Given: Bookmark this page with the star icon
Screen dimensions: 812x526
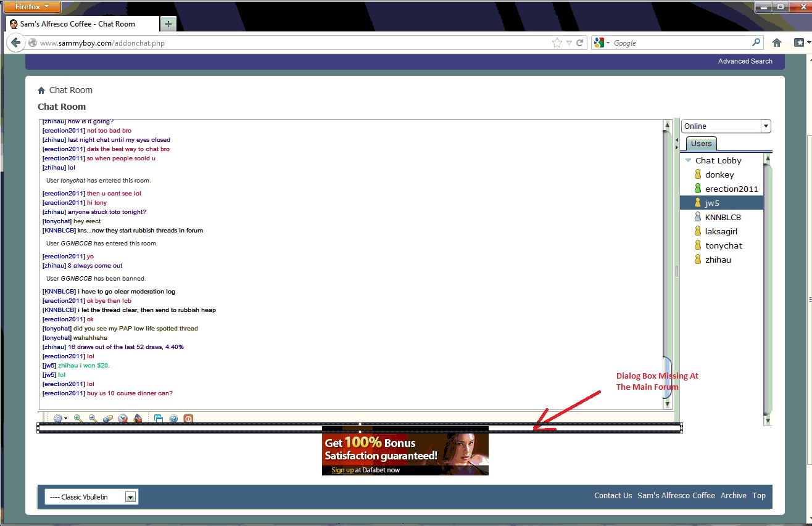Looking at the screenshot, I should click(557, 43).
